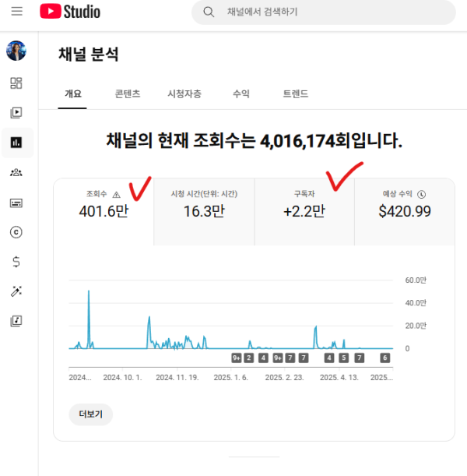The width and height of the screenshot is (467, 476).
Task: Switch to the 수익 tab
Action: tap(241, 93)
